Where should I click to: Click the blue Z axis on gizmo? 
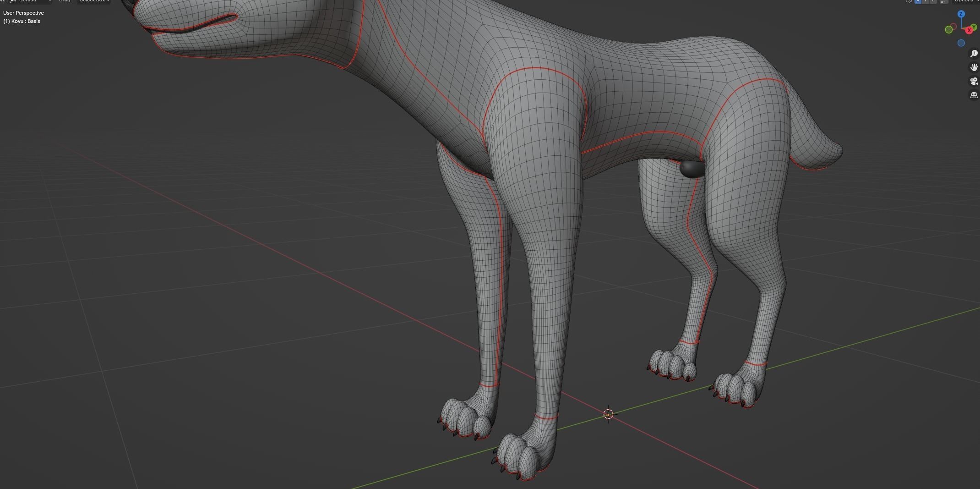961,14
